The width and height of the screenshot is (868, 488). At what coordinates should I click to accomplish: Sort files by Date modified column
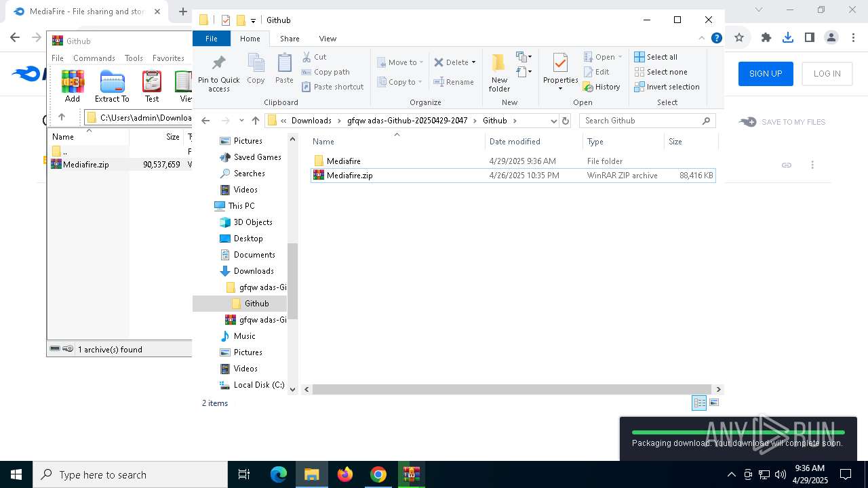coord(534,142)
